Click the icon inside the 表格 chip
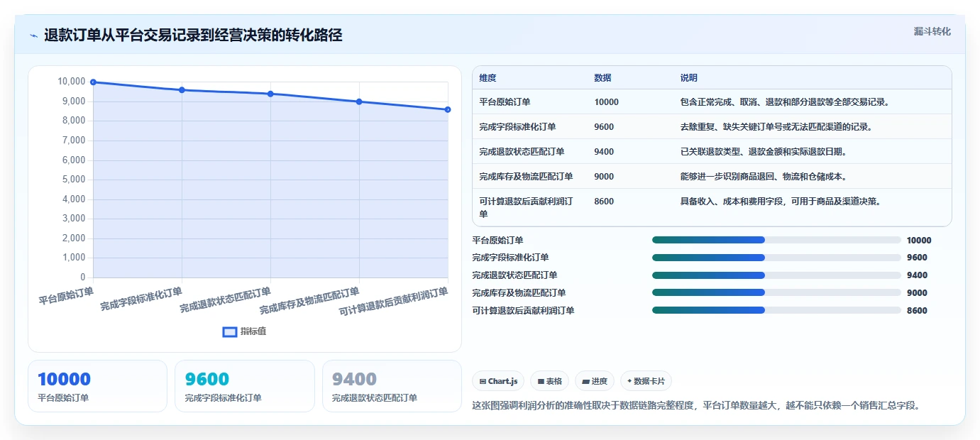This screenshot has height=440, width=980. [541, 382]
